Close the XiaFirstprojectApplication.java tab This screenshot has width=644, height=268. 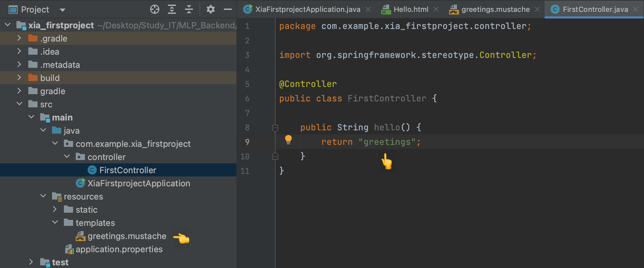tap(368, 9)
